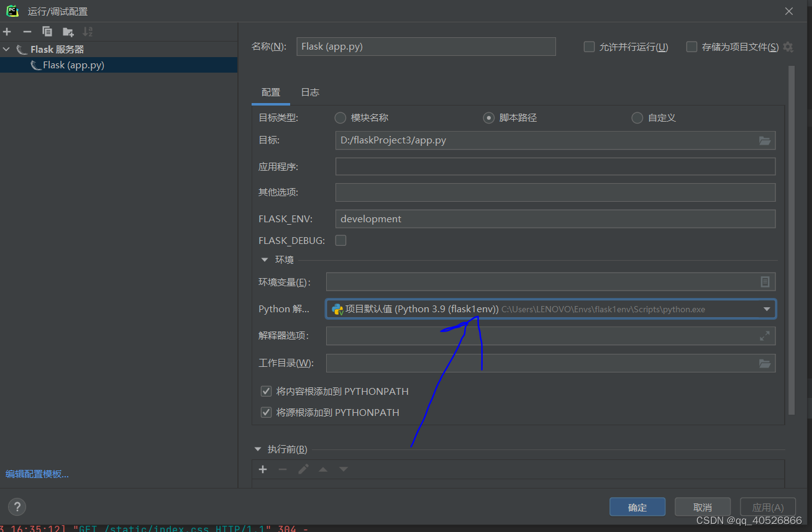Open edit configuration templates link
The height and width of the screenshot is (532, 812).
click(x=37, y=474)
